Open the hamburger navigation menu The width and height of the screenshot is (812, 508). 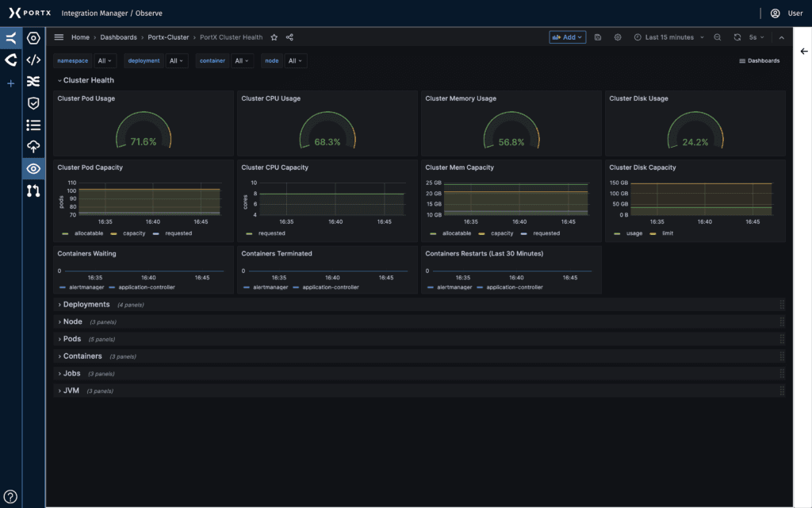tap(59, 37)
